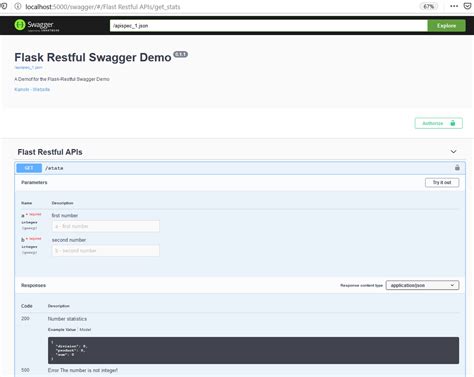Click the second number input field
Viewport: 474px width, 377px height.
tap(106, 251)
